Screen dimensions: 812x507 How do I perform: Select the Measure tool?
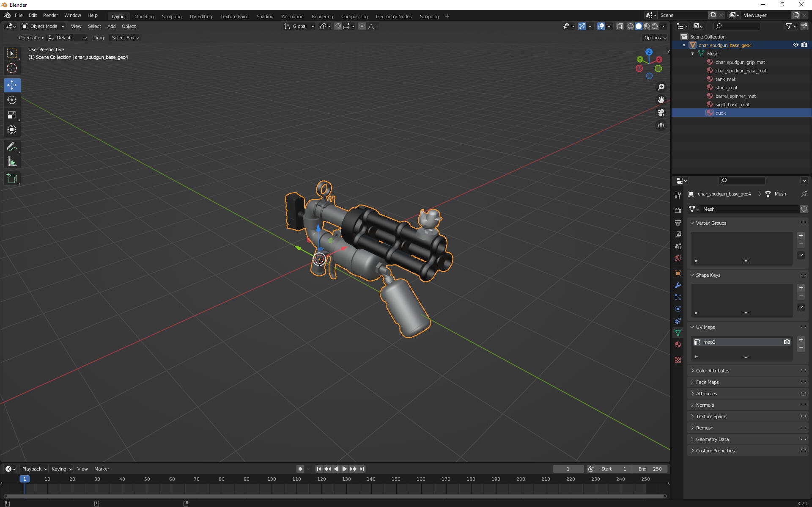tap(12, 162)
